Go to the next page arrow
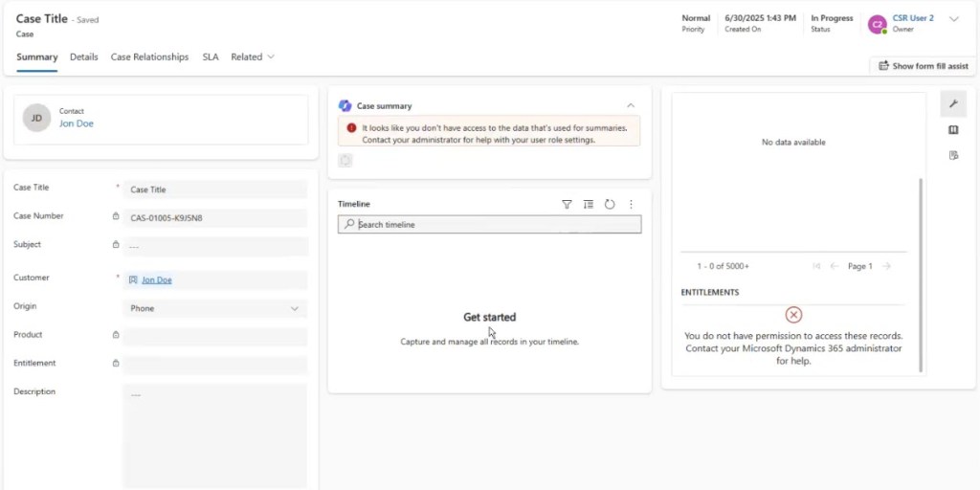980x490 pixels. (x=886, y=266)
